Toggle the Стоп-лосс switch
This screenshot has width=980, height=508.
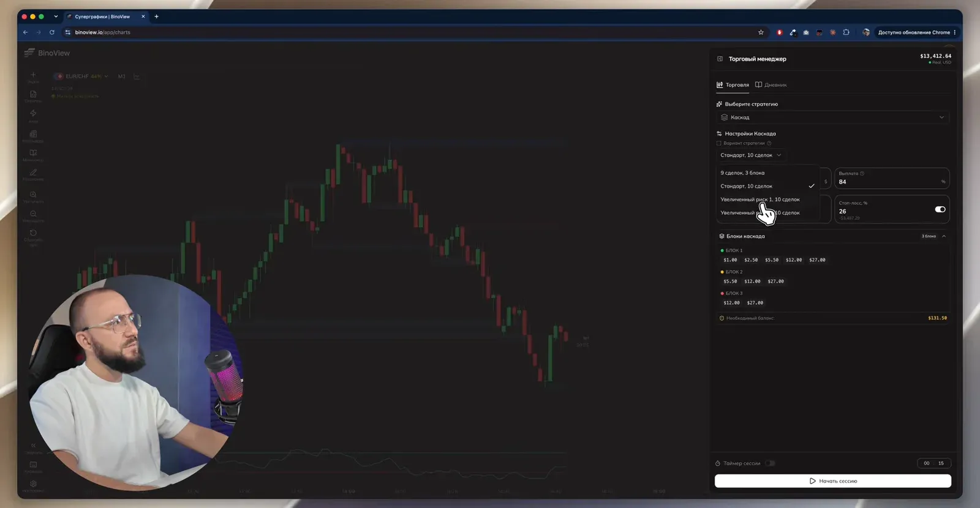(940, 209)
